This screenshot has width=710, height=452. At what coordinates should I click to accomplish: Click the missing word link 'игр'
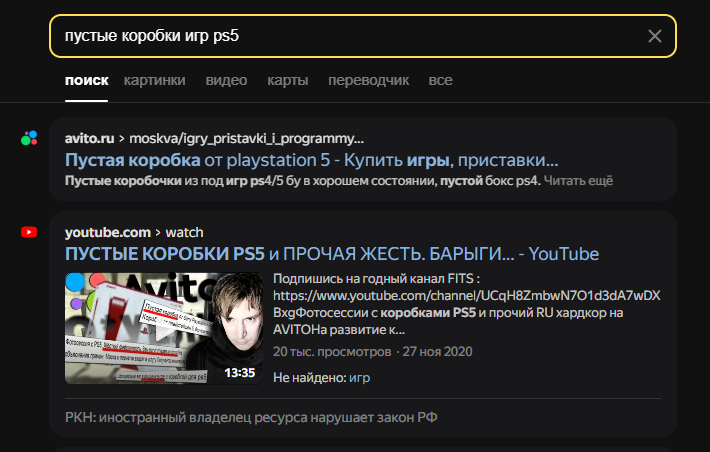tap(360, 377)
